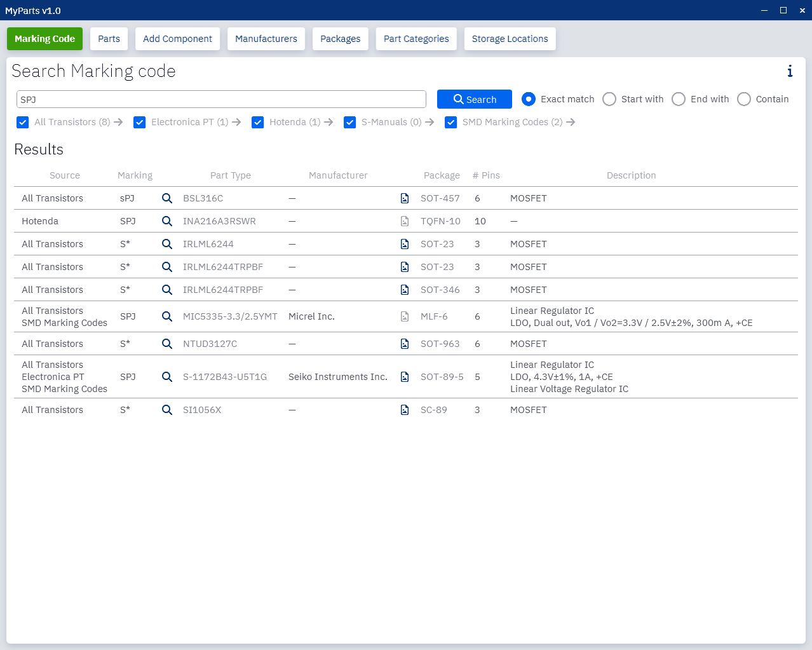Click the Manufacturer column header
Screen dimensions: 812x650
338,175
